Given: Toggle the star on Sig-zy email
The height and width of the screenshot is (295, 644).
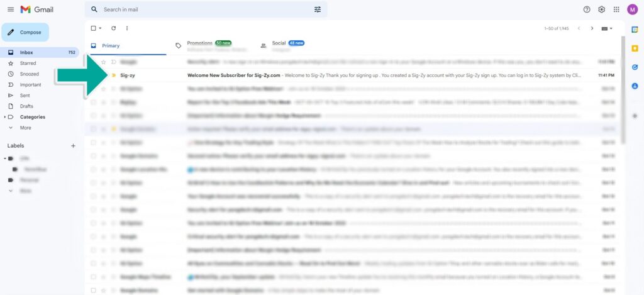Looking at the screenshot, I should coord(104,75).
